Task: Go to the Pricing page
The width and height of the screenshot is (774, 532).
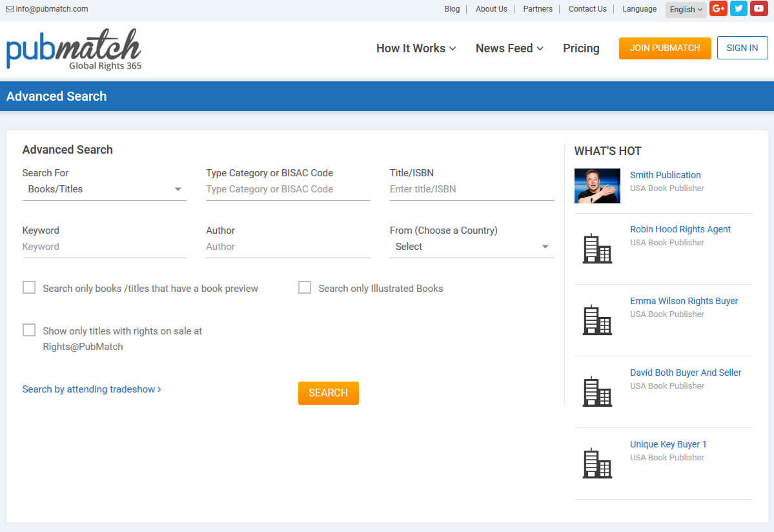Action: point(581,48)
